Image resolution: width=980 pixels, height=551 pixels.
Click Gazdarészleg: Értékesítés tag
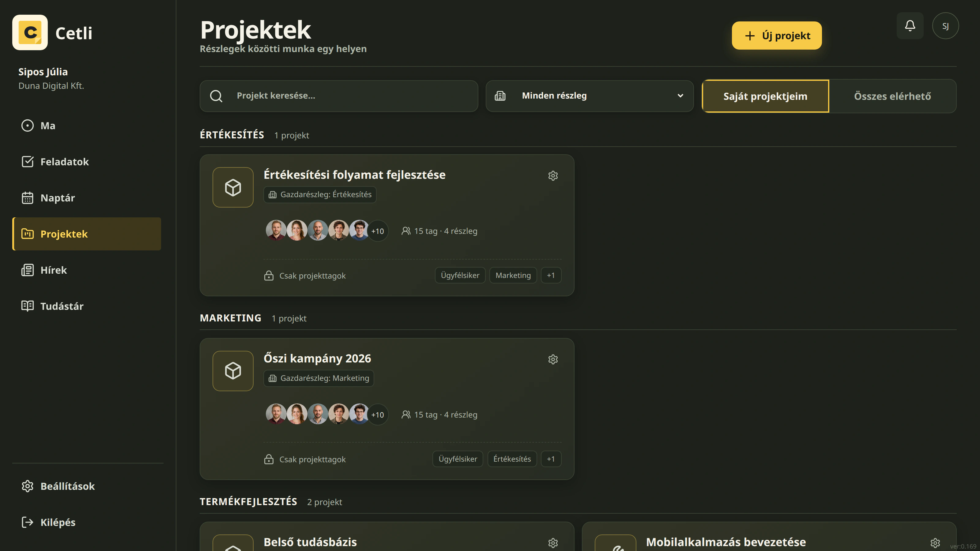tap(320, 194)
